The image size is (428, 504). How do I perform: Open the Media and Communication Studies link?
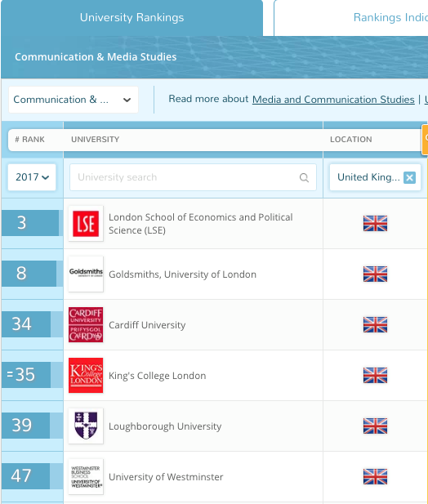click(333, 100)
